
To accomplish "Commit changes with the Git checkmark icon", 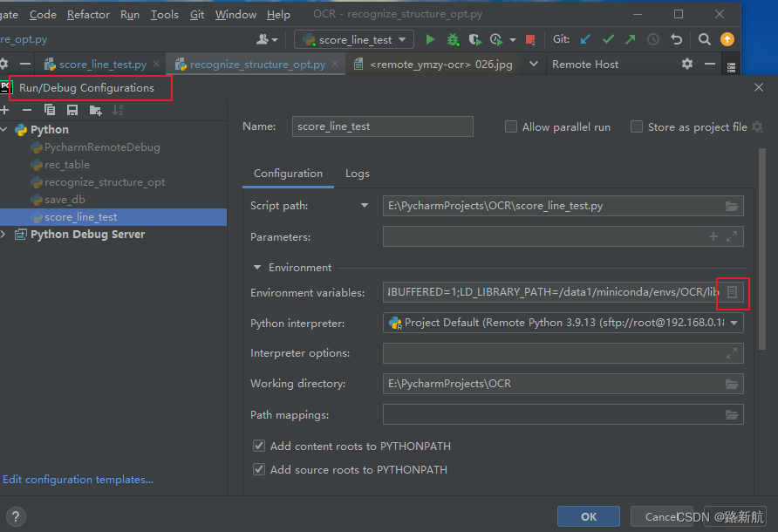I will coord(608,39).
